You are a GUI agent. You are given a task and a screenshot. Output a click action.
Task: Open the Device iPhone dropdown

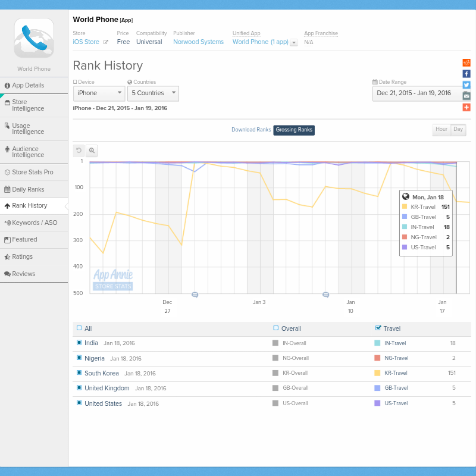(99, 93)
